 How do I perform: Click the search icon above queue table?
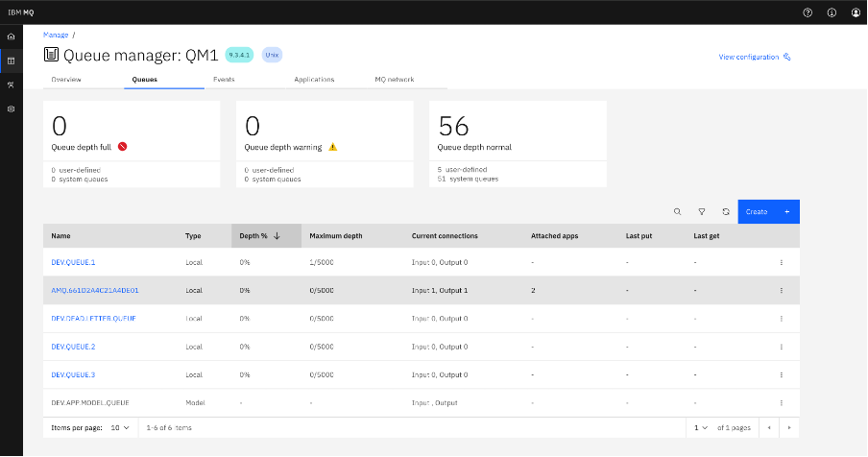[677, 211]
